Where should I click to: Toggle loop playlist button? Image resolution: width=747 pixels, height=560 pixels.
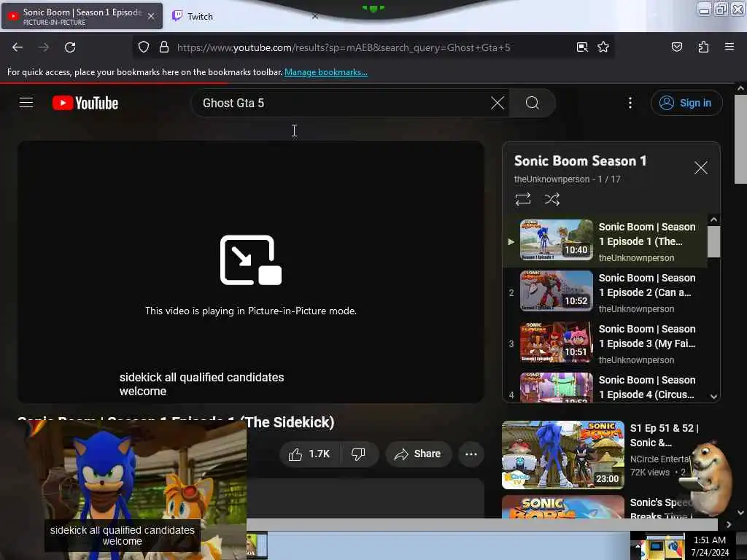coord(522,199)
